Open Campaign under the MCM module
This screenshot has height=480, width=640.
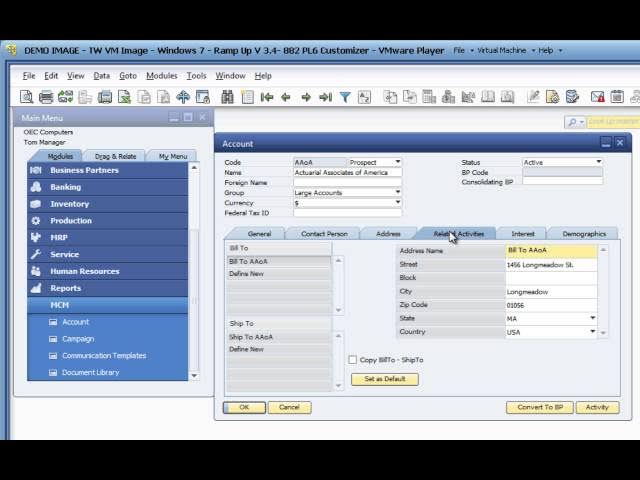[78, 339]
